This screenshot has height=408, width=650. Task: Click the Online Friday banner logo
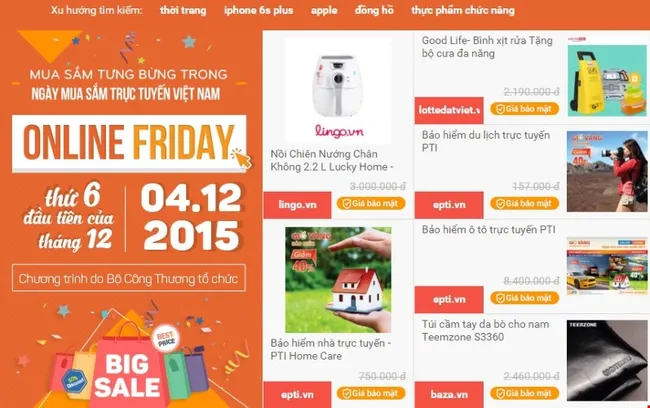(x=129, y=143)
